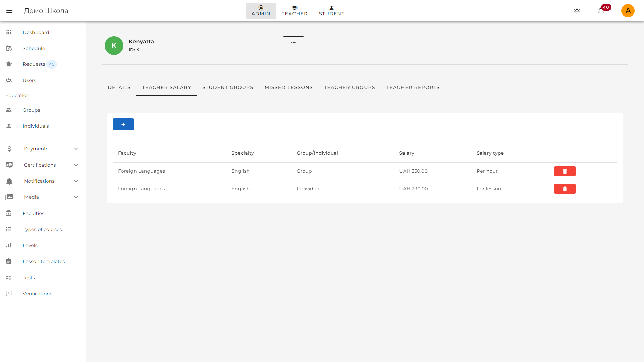Click the For lesson salary type cell
The height and width of the screenshot is (362, 644).
[x=489, y=189]
